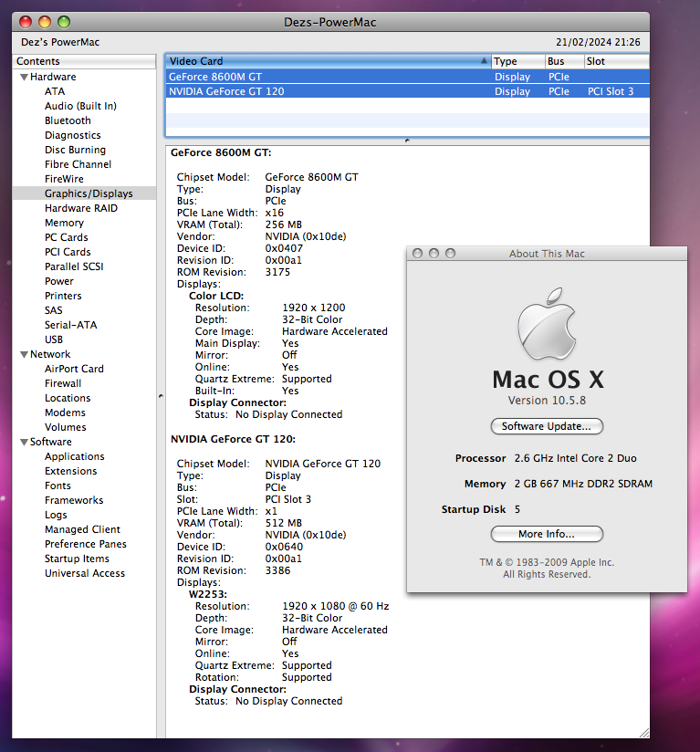This screenshot has width=700, height=752.
Task: Select Managed Client entry
Action: [x=82, y=529]
